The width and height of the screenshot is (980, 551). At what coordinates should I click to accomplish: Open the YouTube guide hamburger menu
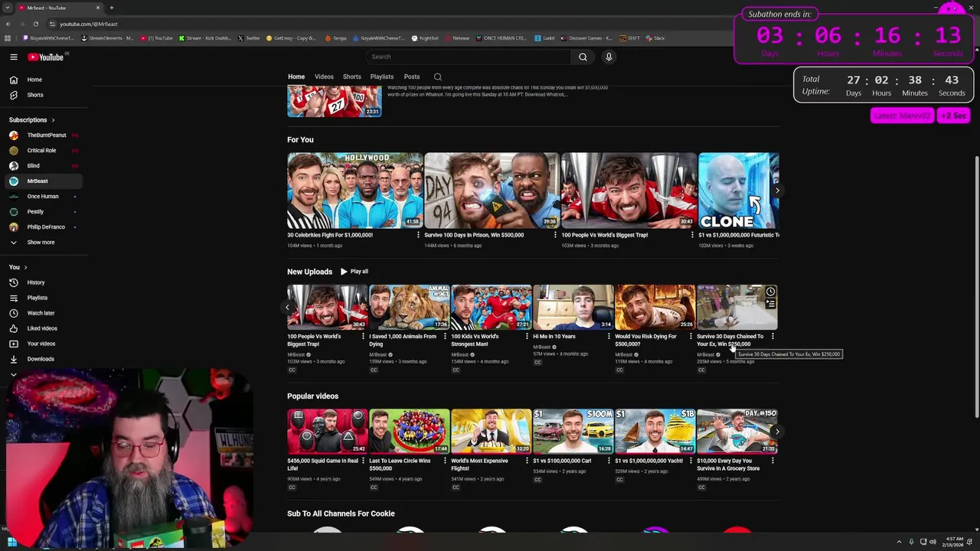pos(13,57)
